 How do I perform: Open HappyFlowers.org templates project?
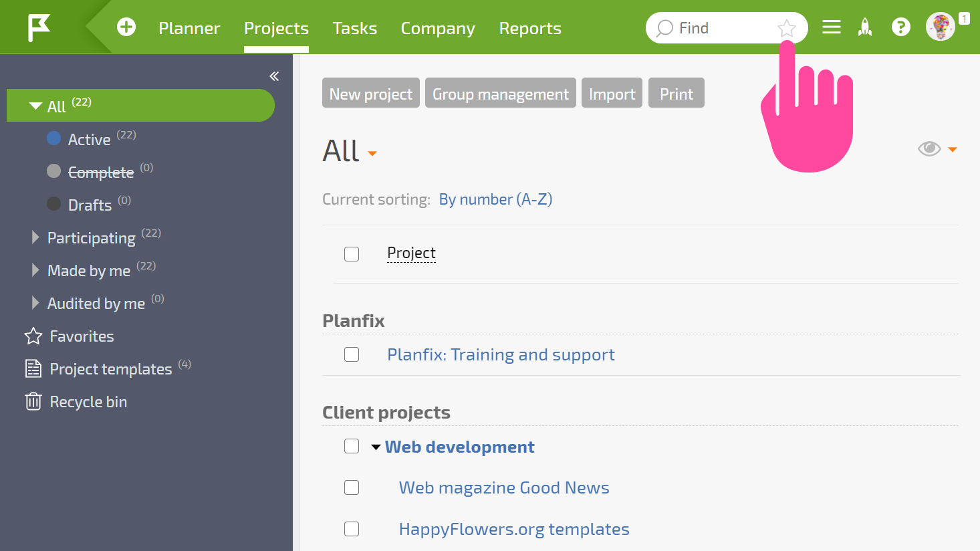click(514, 529)
